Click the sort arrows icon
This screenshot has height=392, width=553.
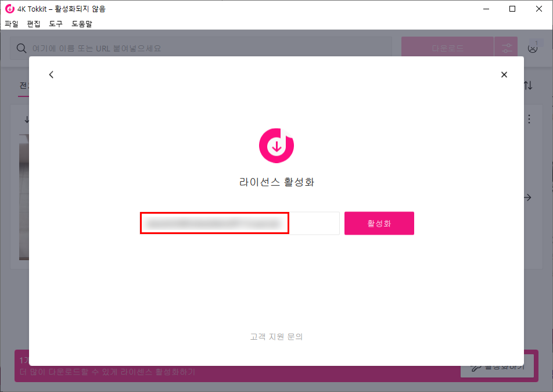[528, 85]
